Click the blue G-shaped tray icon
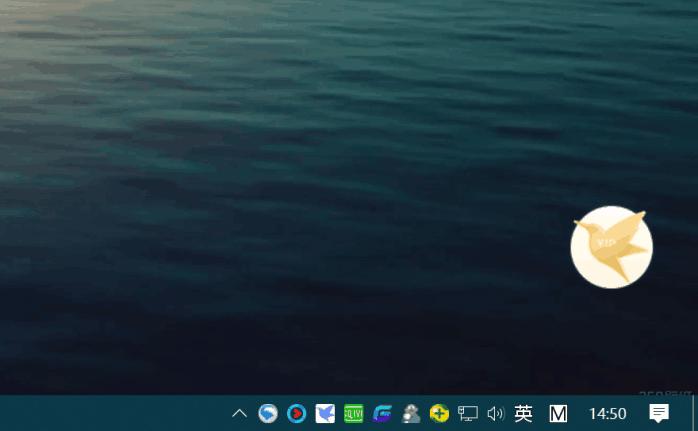698x431 pixels. (382, 413)
